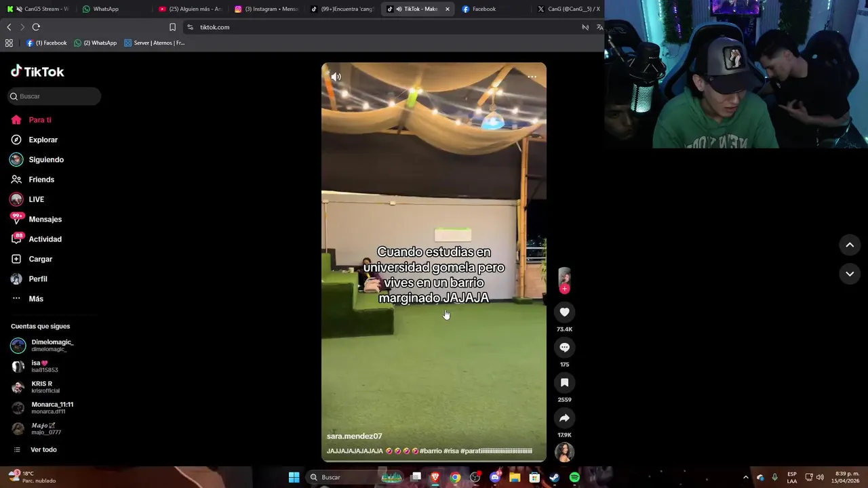The image size is (868, 488).
Task: Open Mensajes with 99+ badge
Action: pyautogui.click(x=36, y=219)
